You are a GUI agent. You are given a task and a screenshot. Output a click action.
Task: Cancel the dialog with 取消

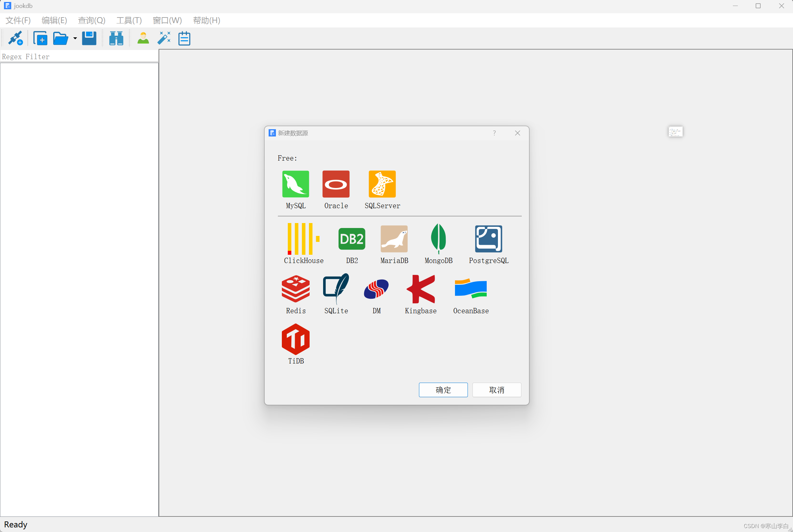[497, 390]
